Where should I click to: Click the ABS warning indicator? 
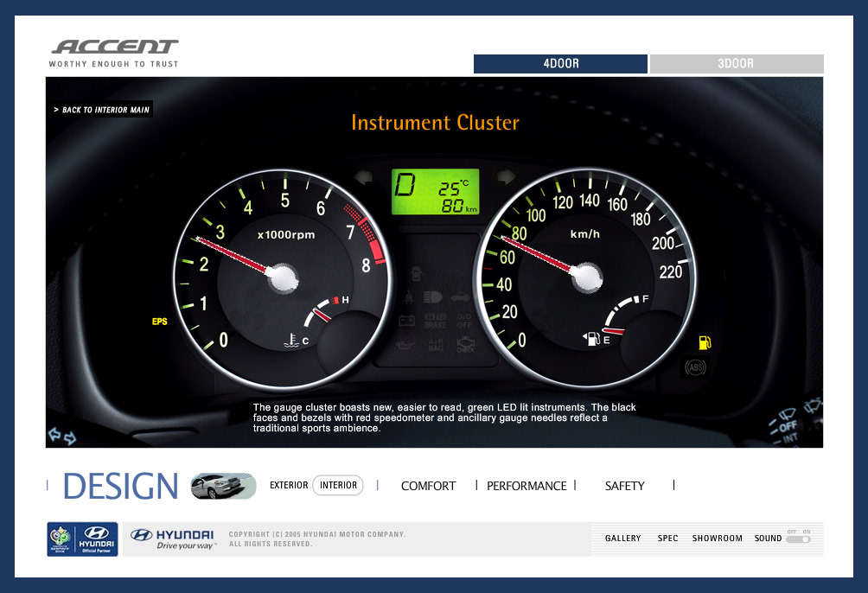[695, 367]
